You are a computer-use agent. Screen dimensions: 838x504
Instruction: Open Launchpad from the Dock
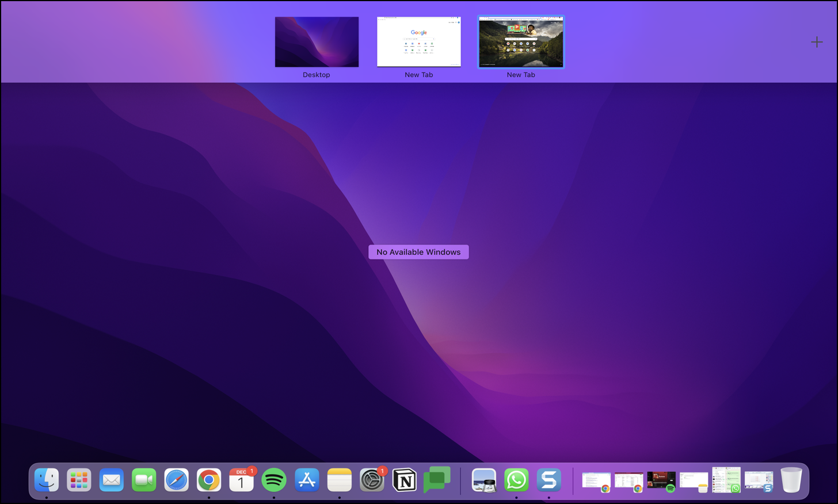[x=79, y=480]
